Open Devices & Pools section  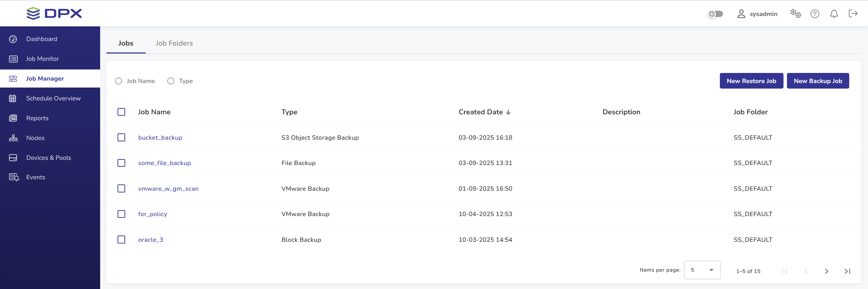point(48,158)
